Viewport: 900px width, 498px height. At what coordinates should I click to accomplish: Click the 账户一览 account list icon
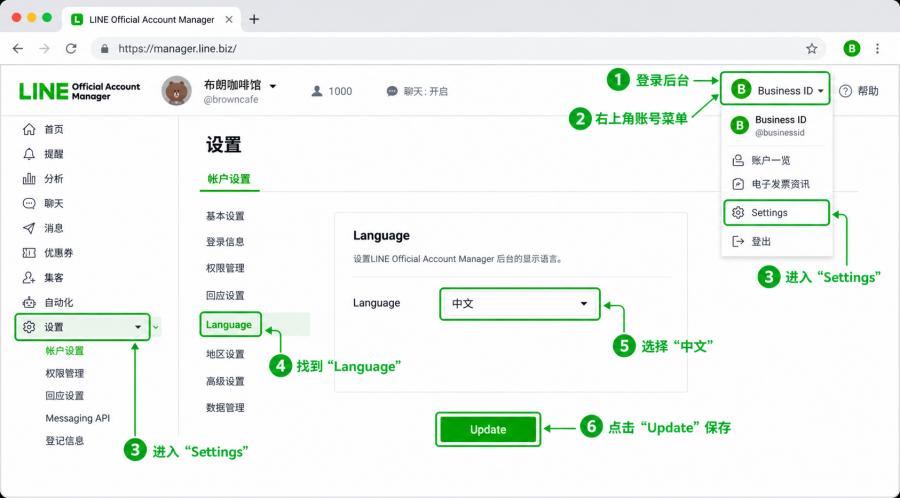[738, 161]
